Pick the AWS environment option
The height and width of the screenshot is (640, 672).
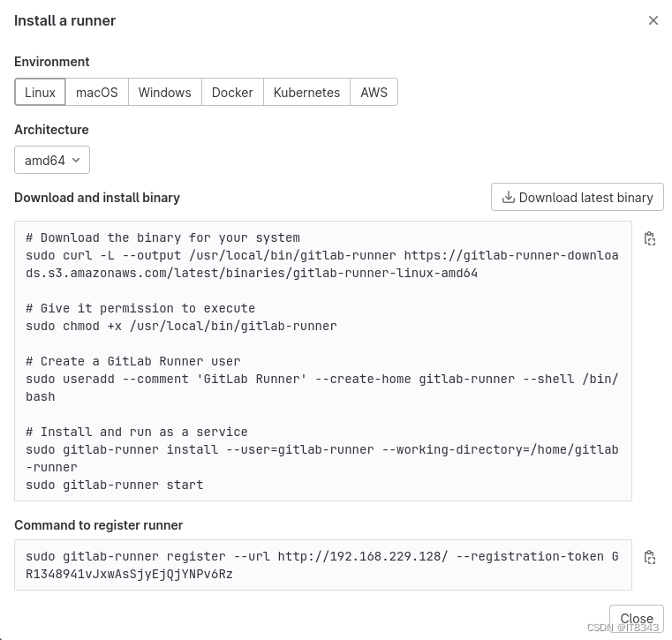[x=374, y=92]
